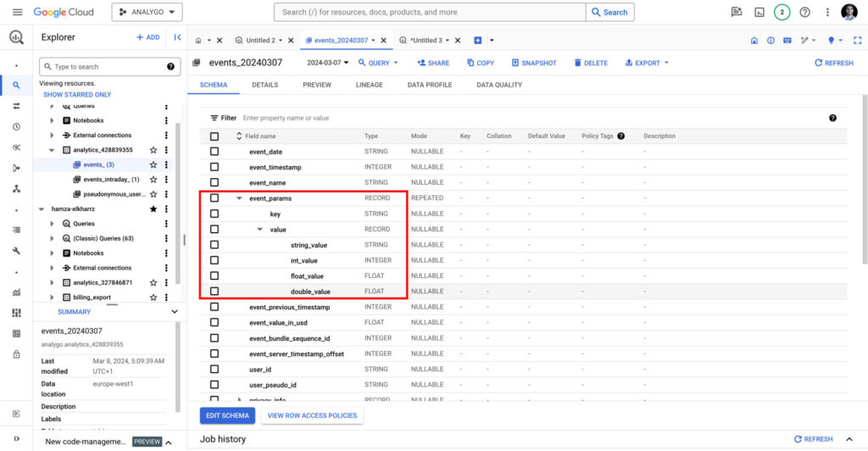
Task: Click the Edit Schema button
Action: (x=227, y=415)
